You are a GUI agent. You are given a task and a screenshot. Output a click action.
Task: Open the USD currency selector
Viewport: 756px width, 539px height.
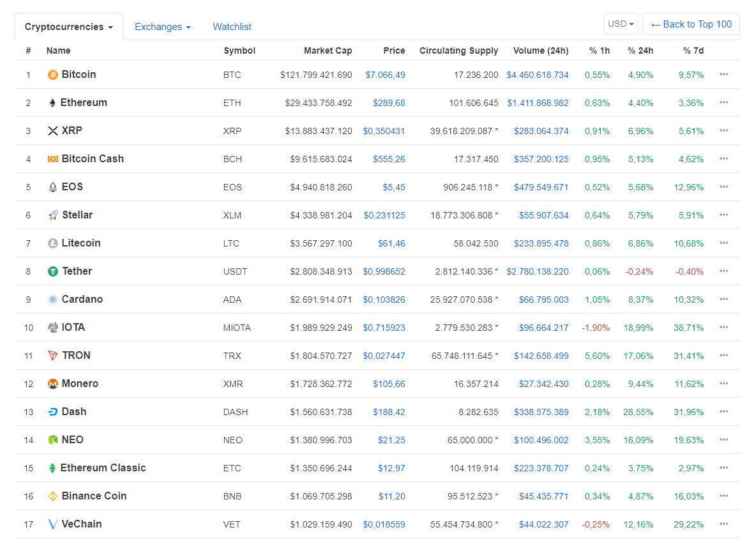(621, 24)
